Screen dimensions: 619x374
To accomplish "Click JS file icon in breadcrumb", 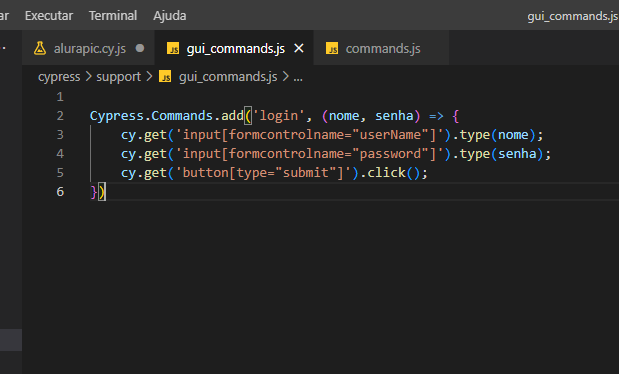I will pyautogui.click(x=165, y=76).
